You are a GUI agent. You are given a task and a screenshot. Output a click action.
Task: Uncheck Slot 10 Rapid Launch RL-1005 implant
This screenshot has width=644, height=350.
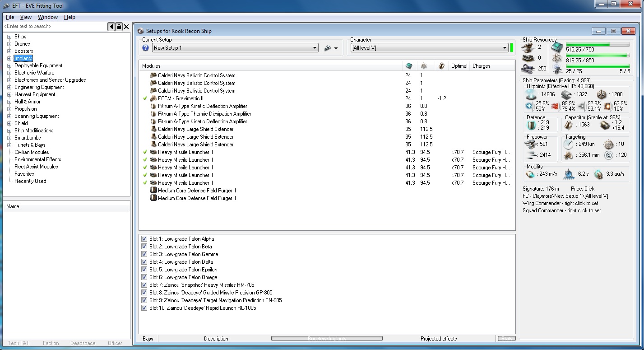tap(144, 308)
